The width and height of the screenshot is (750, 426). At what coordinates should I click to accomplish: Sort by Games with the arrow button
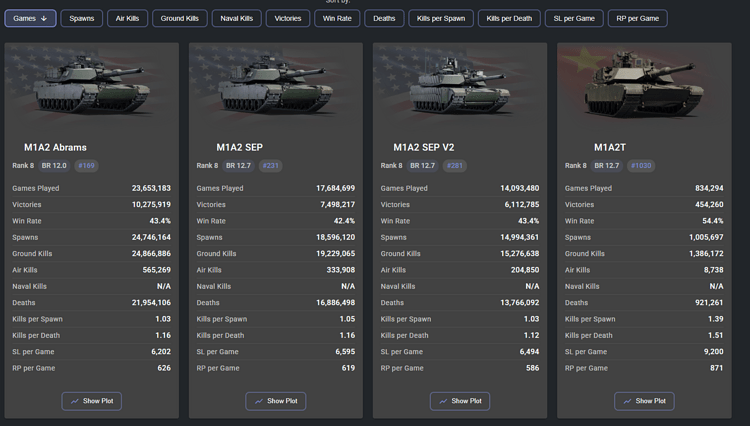tap(30, 18)
